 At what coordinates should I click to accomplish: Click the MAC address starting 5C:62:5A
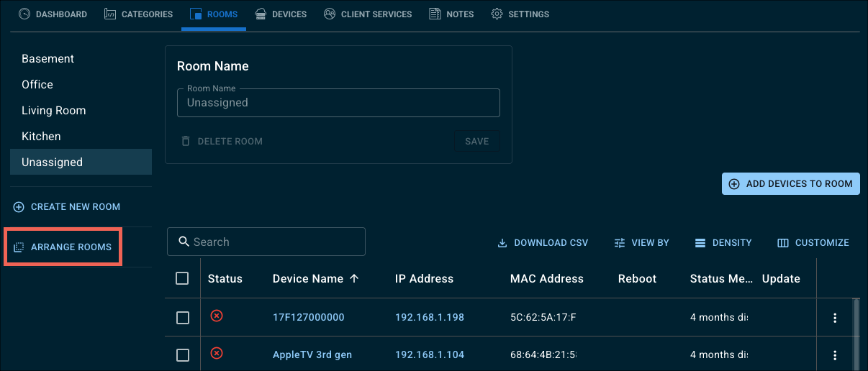543,318
